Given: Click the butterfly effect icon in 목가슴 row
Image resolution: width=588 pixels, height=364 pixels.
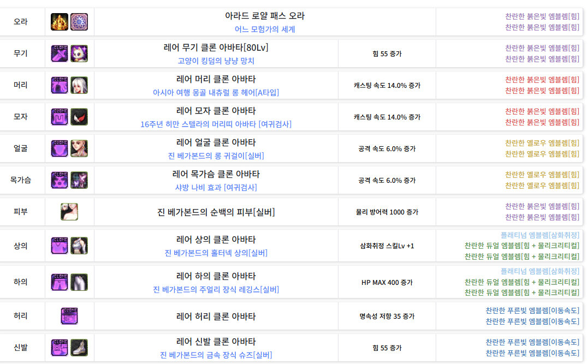Looking at the screenshot, I should 79,180.
